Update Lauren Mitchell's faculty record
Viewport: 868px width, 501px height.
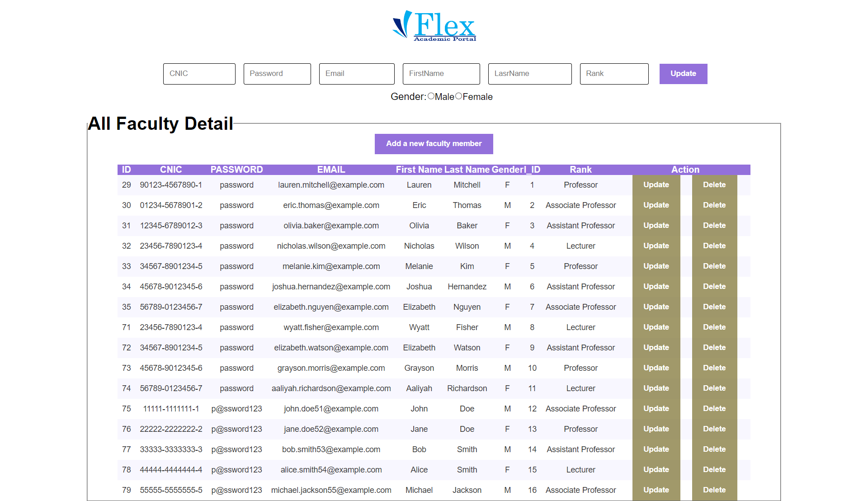[x=656, y=184]
